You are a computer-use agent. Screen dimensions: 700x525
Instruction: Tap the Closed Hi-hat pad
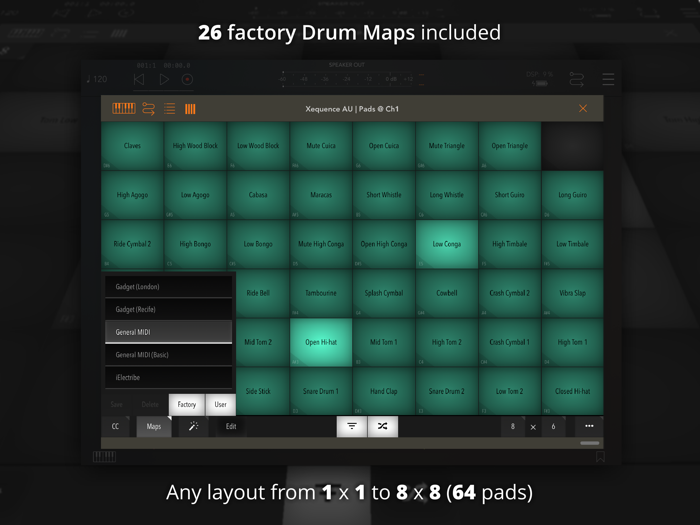[572, 392]
